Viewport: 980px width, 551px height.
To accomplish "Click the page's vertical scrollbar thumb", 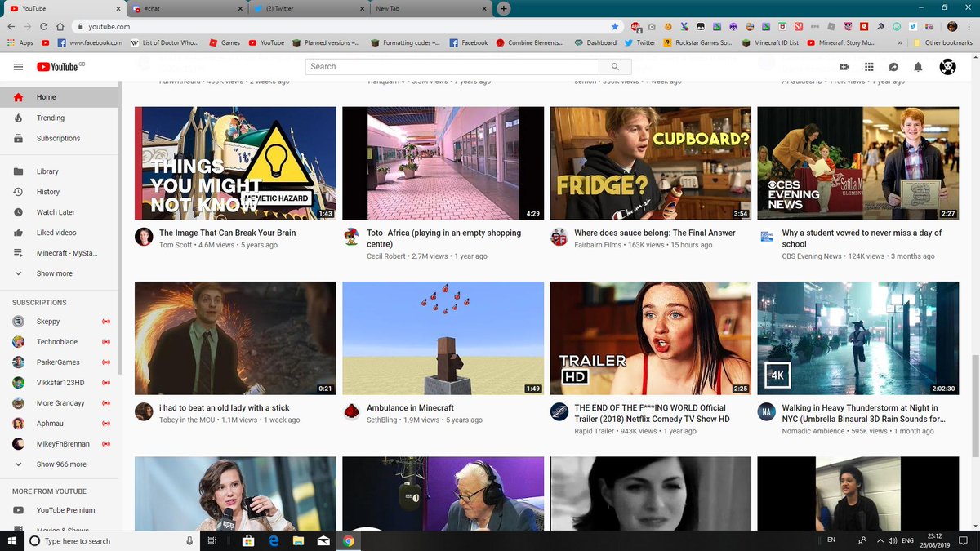I will coord(976,407).
